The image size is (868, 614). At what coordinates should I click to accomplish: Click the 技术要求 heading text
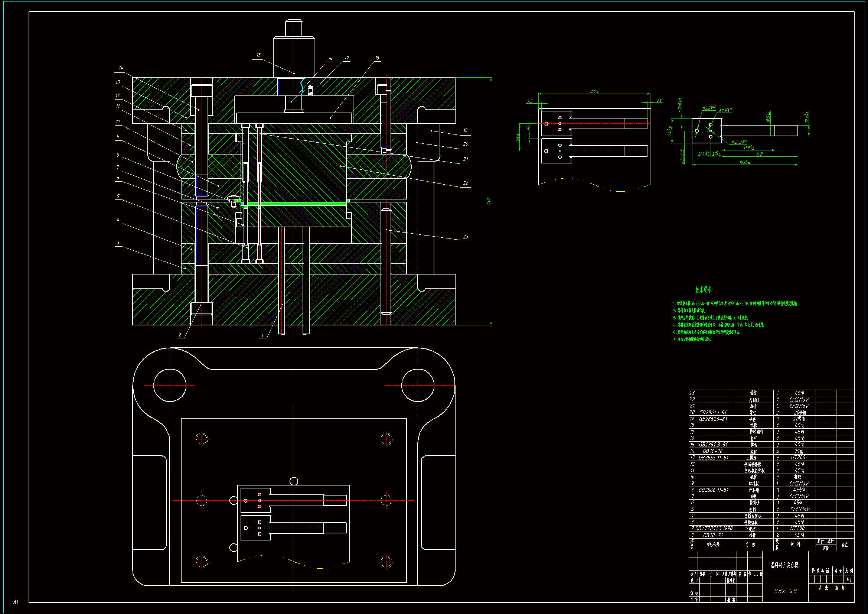(x=703, y=289)
